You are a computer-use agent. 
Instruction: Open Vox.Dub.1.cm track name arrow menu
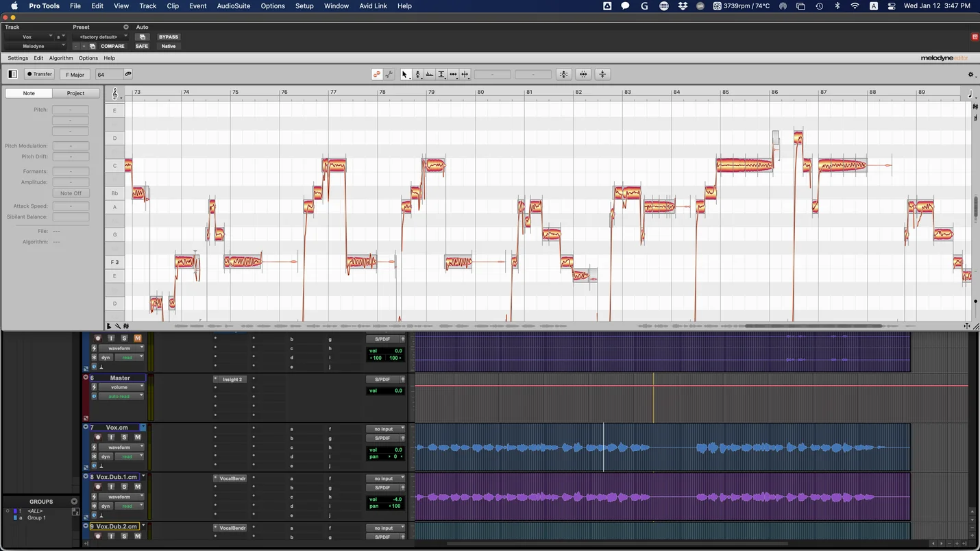[x=143, y=477]
